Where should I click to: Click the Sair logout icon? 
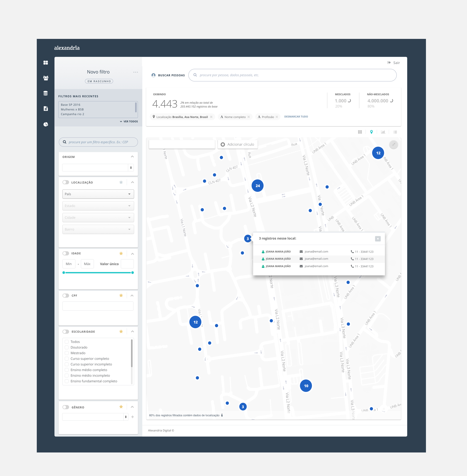389,63
